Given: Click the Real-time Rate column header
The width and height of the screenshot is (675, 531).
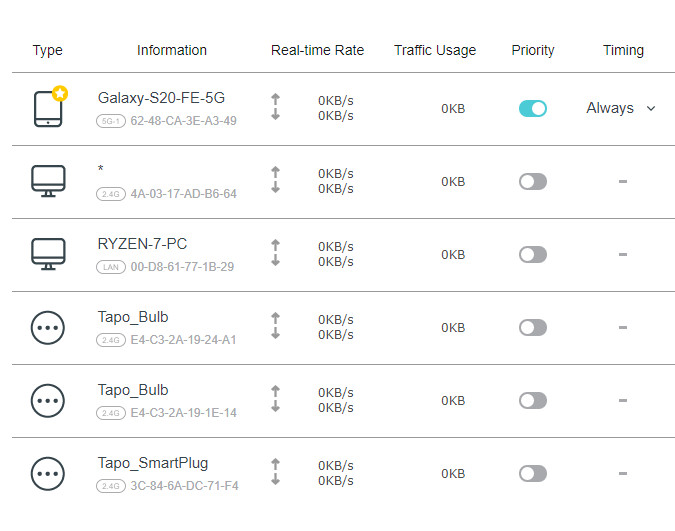Looking at the screenshot, I should (x=317, y=50).
